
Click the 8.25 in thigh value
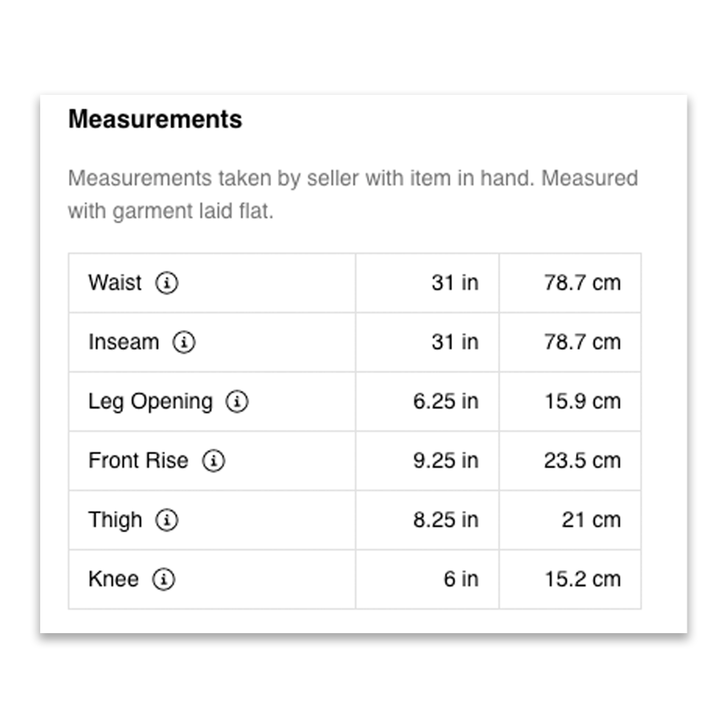pos(446,520)
